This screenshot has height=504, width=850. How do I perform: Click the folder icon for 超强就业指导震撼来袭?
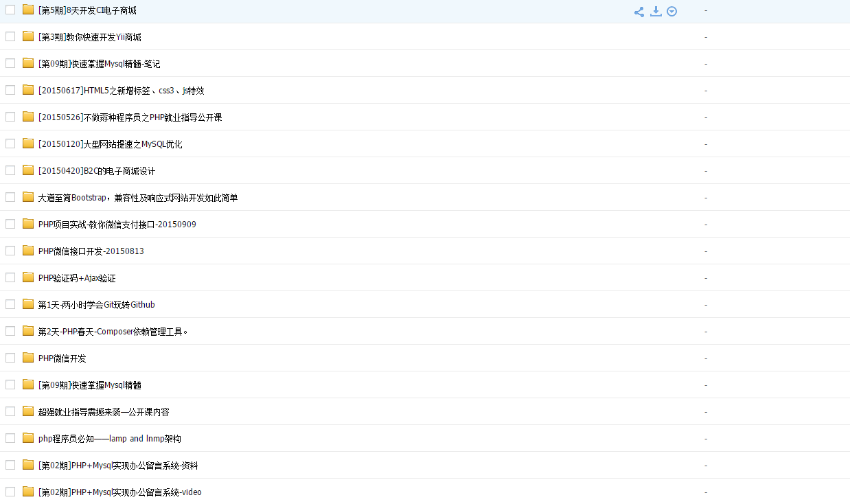(x=28, y=411)
